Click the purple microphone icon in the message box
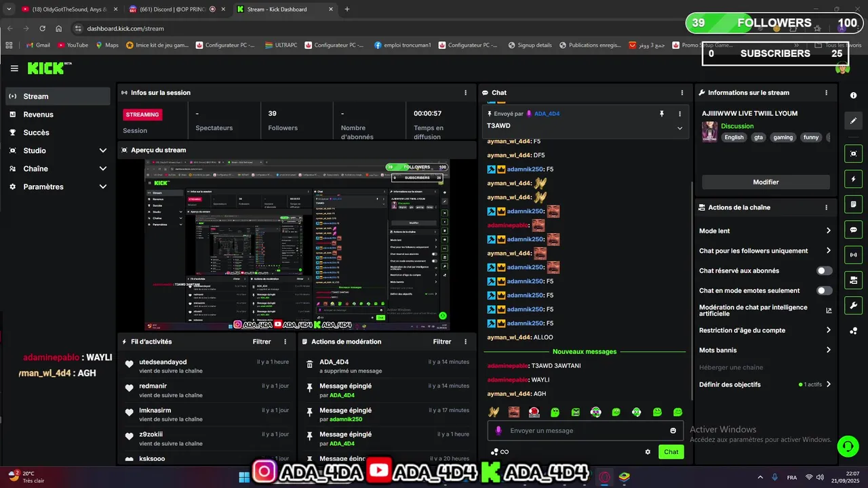 (x=498, y=430)
